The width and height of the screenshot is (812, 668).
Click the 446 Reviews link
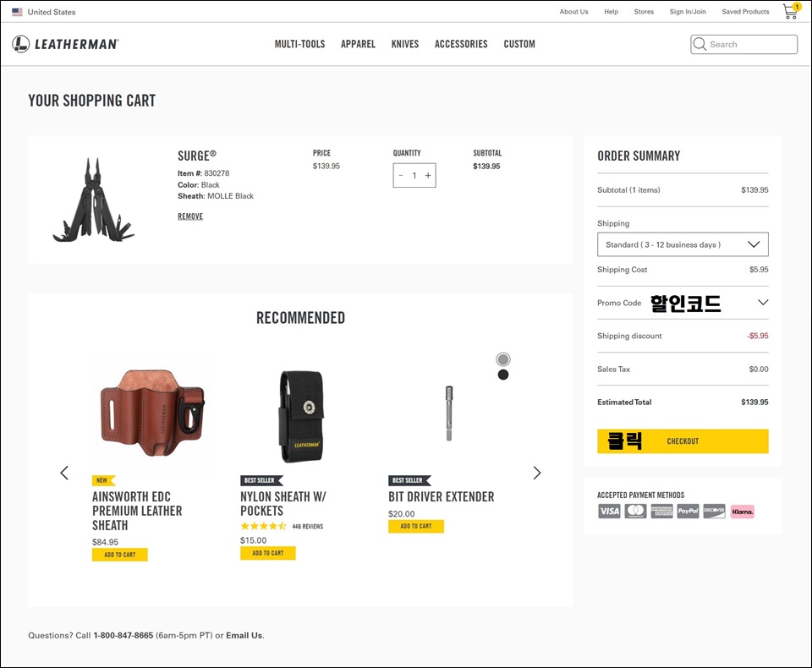(308, 527)
